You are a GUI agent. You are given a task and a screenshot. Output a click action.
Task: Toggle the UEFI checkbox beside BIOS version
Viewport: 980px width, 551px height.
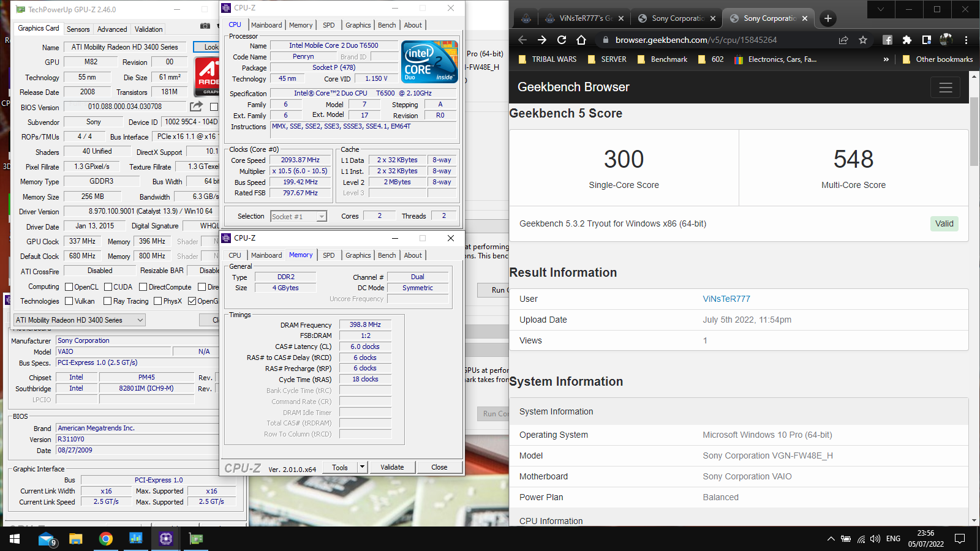coord(214,107)
